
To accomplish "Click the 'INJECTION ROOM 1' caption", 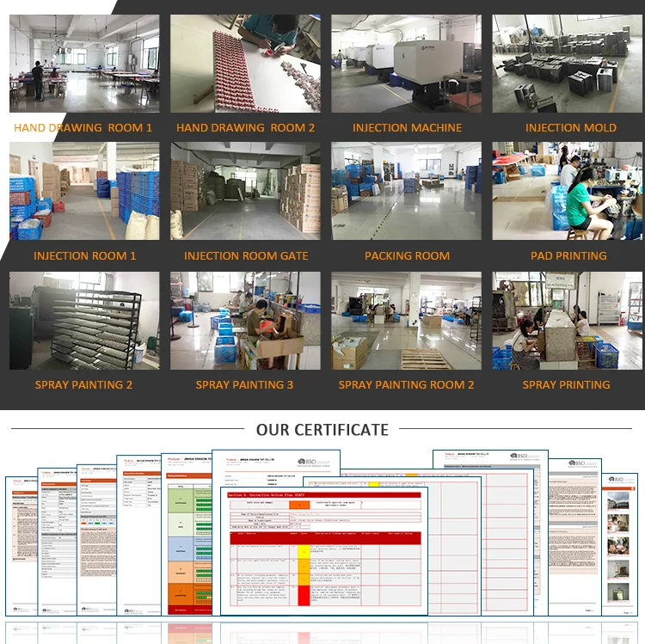I will pos(85,255).
